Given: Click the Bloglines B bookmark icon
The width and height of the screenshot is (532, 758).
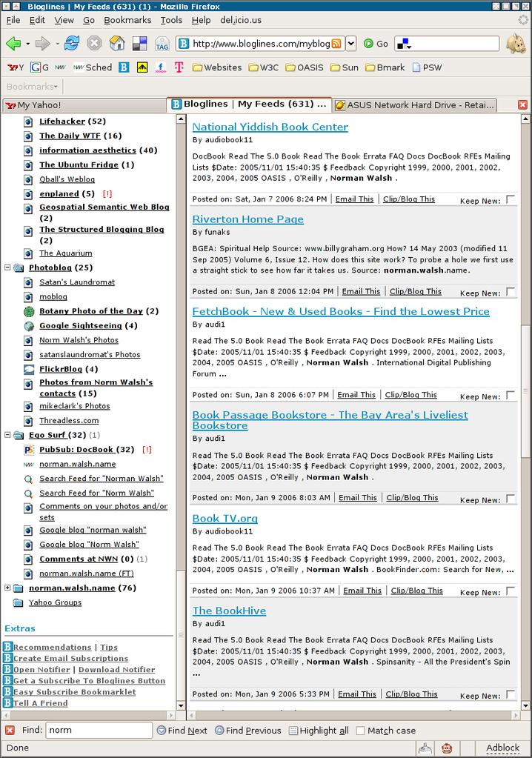Looking at the screenshot, I should 124,67.
